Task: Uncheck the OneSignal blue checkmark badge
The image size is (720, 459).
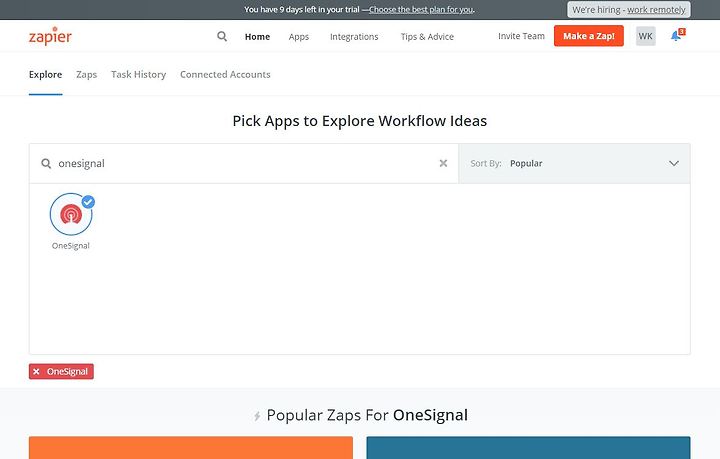Action: click(88, 202)
